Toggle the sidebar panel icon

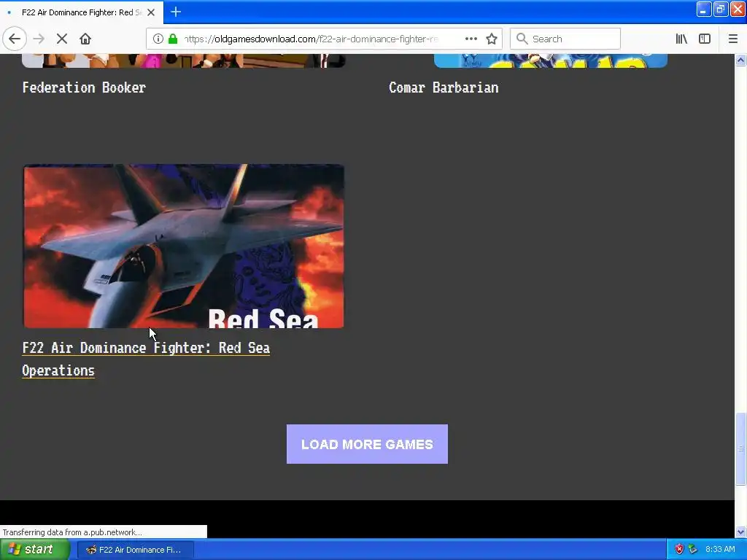point(705,39)
